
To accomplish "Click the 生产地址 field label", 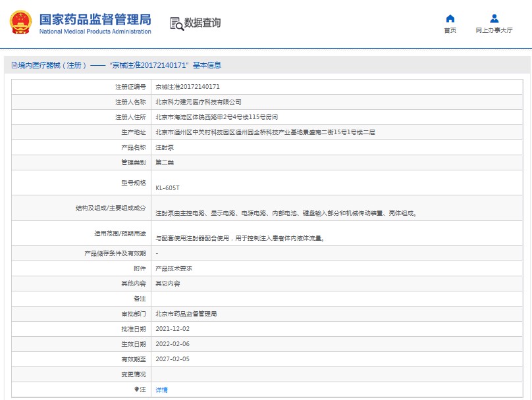I will coord(134,132).
